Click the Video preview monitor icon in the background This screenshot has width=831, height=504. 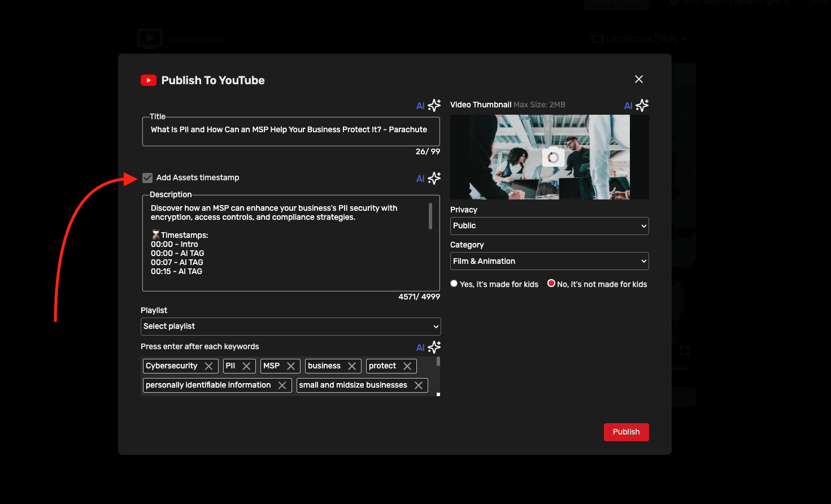click(150, 38)
